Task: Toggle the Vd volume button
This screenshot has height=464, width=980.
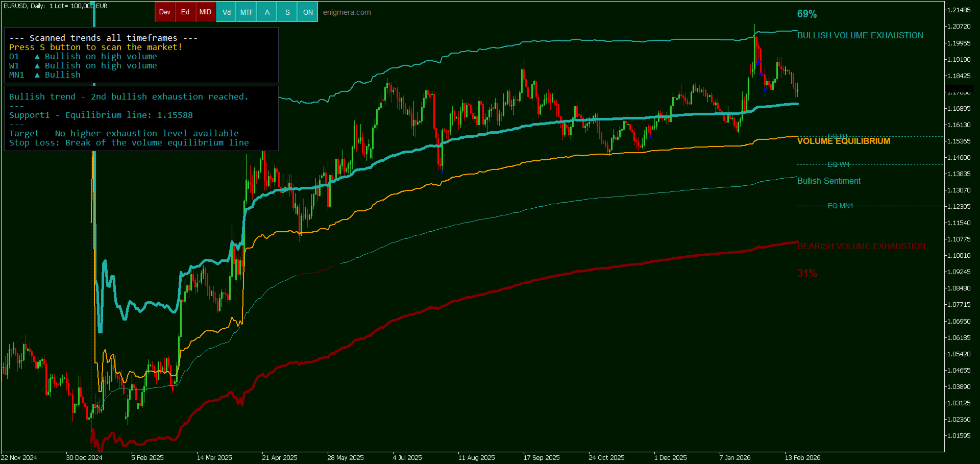Action: 226,12
